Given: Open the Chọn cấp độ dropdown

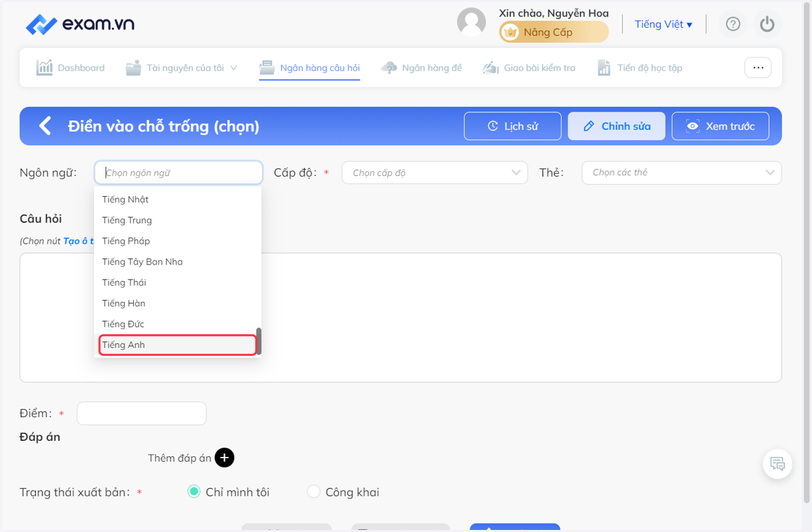Looking at the screenshot, I should pos(434,173).
